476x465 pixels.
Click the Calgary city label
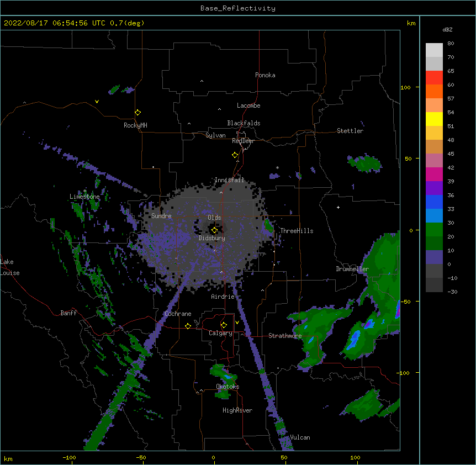[220, 333]
